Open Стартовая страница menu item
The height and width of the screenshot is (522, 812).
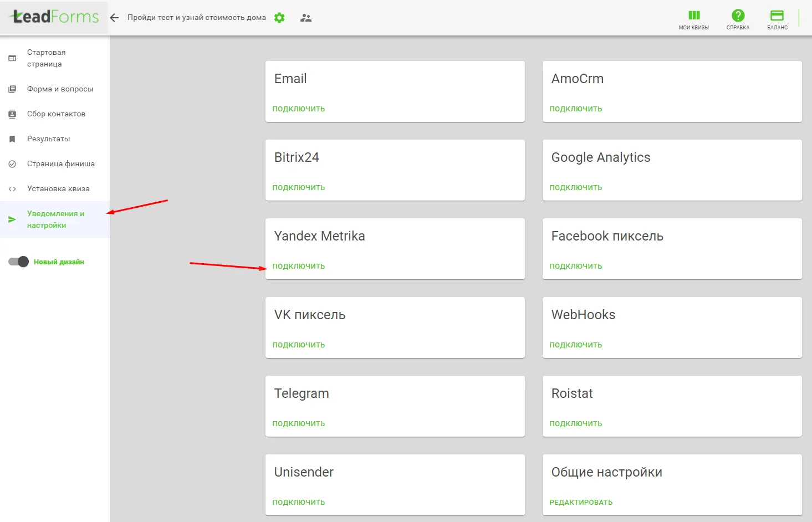55,58
